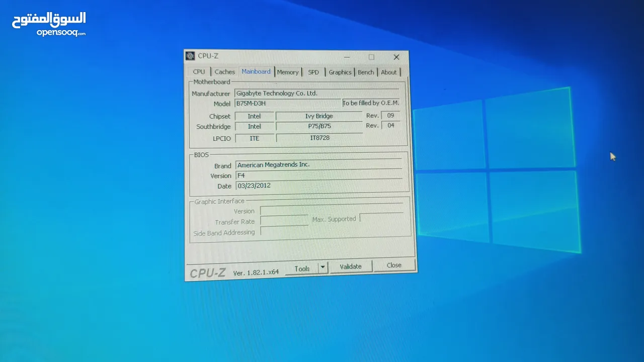The width and height of the screenshot is (644, 362).
Task: Open the Caches tab
Action: point(224,72)
